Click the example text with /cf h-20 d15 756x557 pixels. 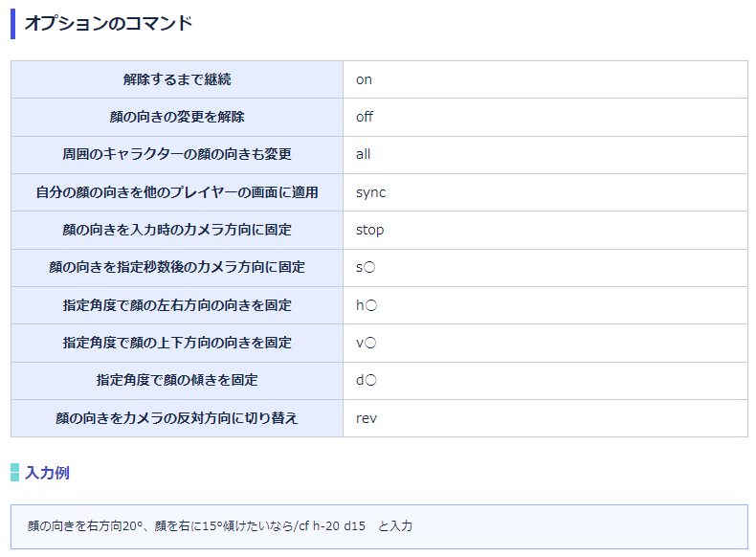(220, 526)
